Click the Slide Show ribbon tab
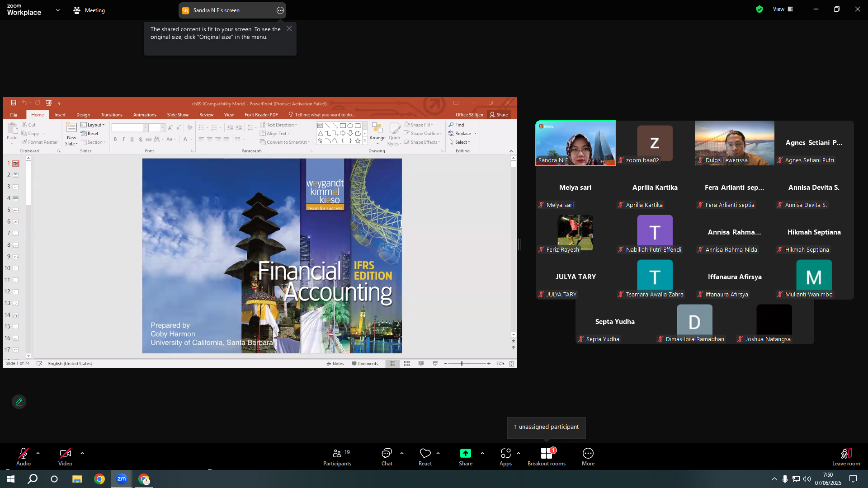Viewport: 868px width, 488px height. point(178,115)
